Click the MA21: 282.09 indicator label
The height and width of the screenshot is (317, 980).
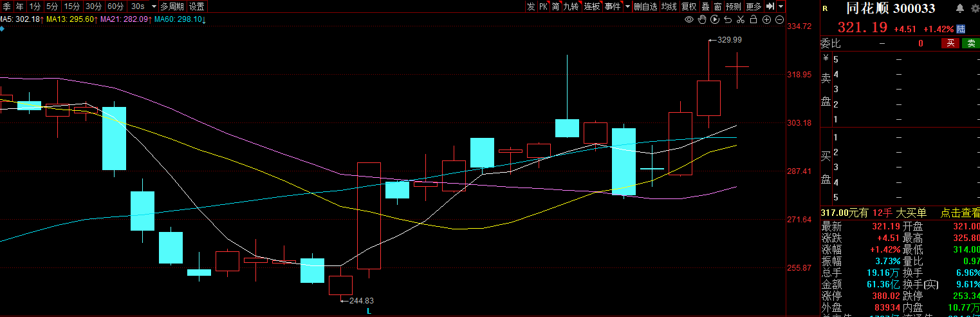(125, 20)
